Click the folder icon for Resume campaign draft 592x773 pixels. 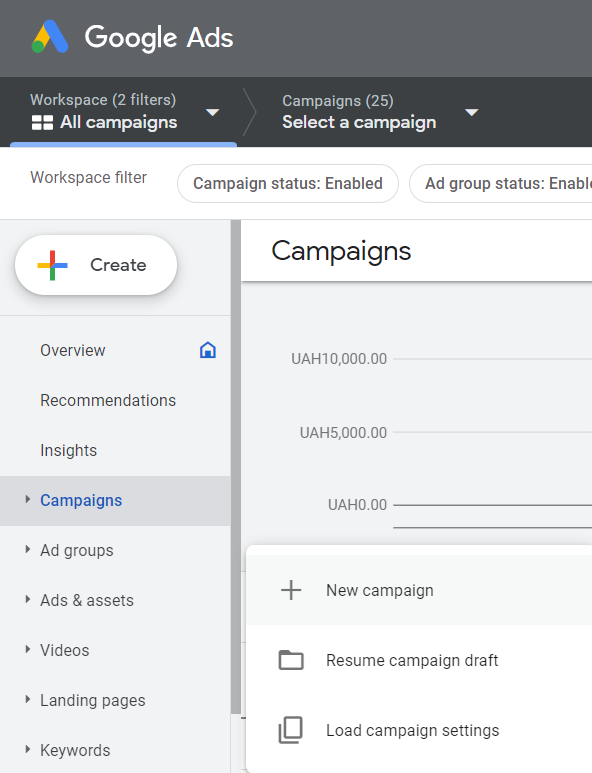pos(291,660)
